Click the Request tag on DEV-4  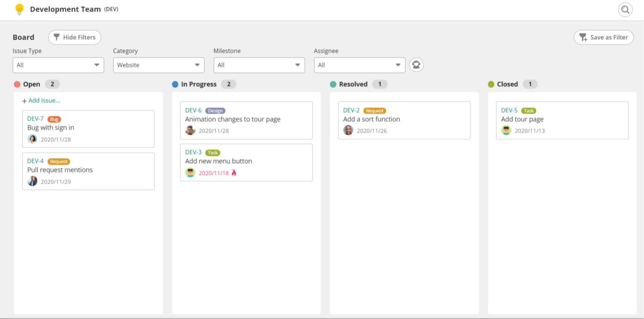point(59,162)
